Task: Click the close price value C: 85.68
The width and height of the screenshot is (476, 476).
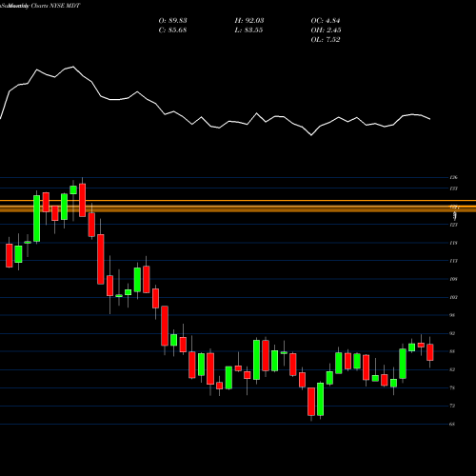Action: 172,30
